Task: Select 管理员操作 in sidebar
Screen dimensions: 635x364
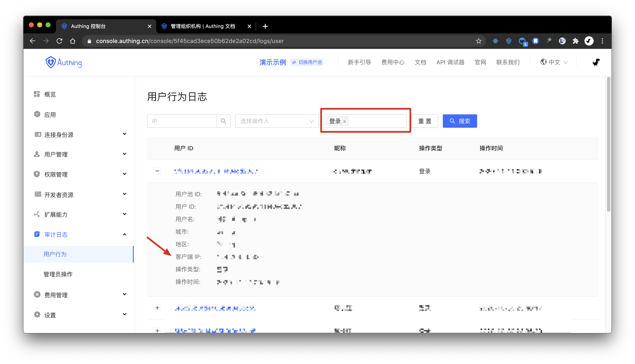Action: click(58, 274)
